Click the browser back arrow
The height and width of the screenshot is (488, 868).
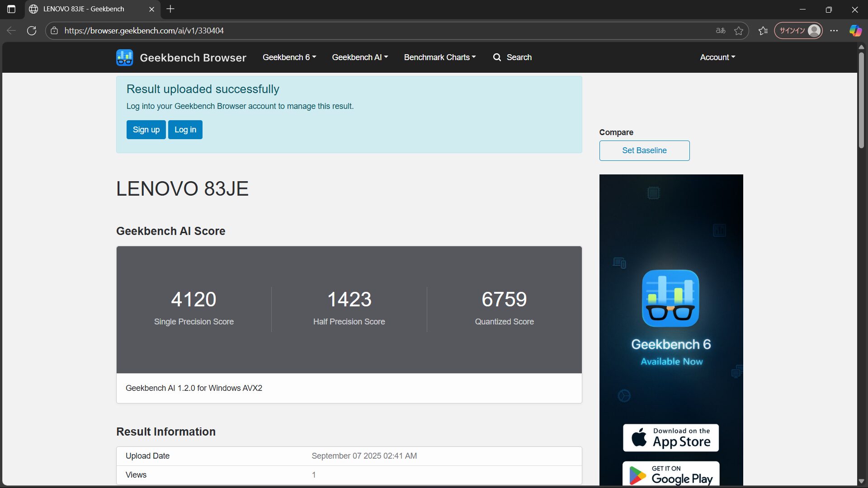(x=11, y=31)
